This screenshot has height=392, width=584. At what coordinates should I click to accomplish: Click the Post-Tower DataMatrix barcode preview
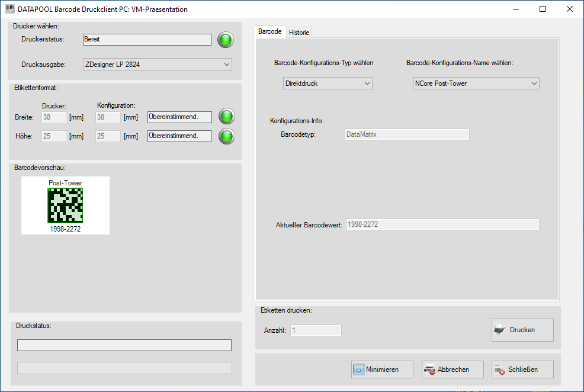[x=65, y=205]
